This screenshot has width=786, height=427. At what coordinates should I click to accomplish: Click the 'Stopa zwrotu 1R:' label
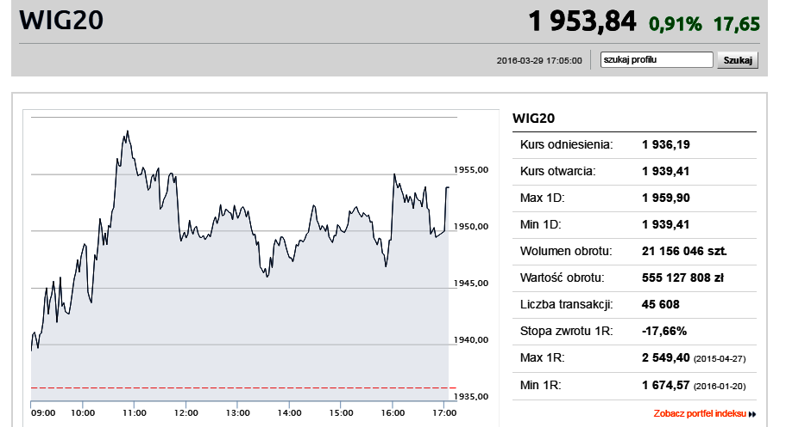(x=566, y=331)
